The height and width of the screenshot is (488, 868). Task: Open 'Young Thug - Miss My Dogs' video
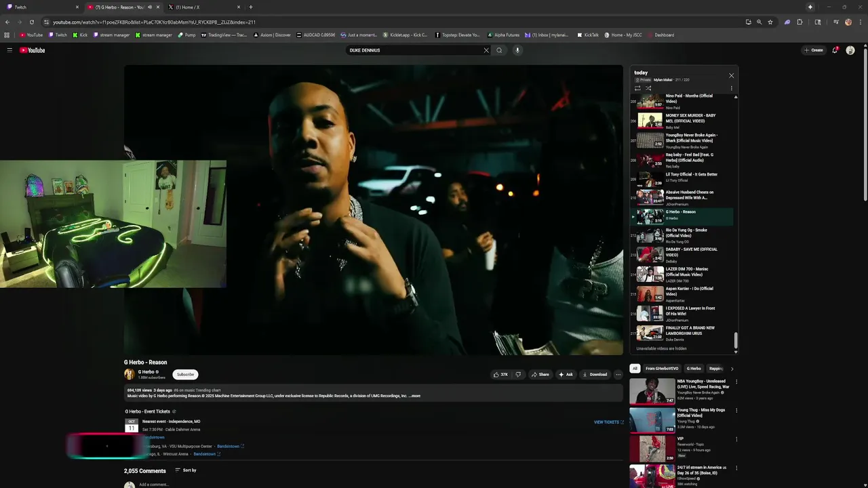click(682, 420)
